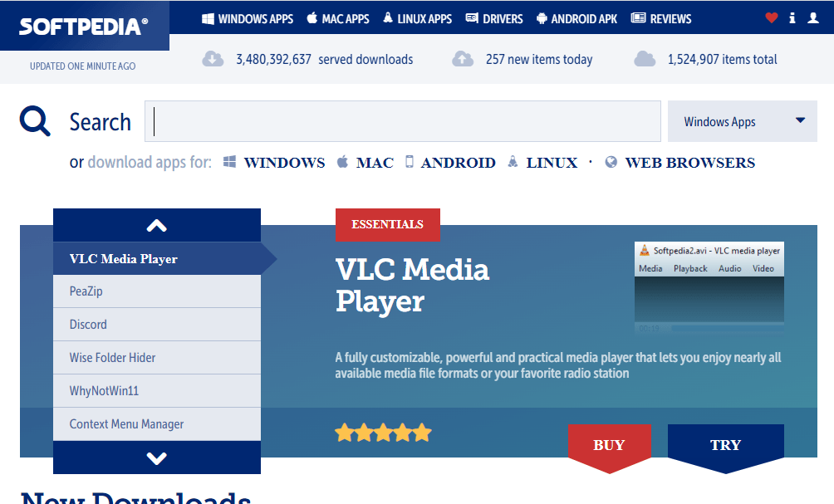This screenshot has height=504, width=834.
Task: Click the Android robot icon in navigation
Action: (x=542, y=18)
